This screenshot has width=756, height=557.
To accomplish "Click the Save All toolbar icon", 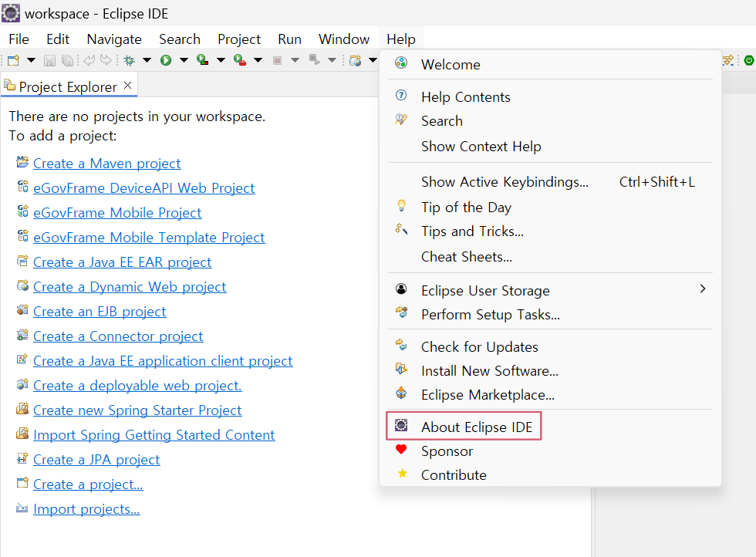I will click(68, 60).
